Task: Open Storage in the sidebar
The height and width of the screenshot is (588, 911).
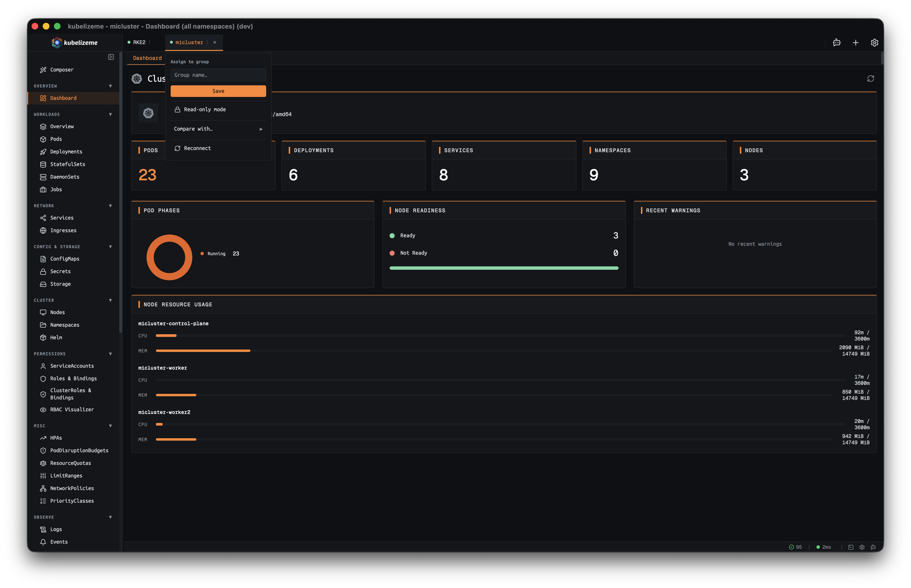Action: pyautogui.click(x=73, y=284)
